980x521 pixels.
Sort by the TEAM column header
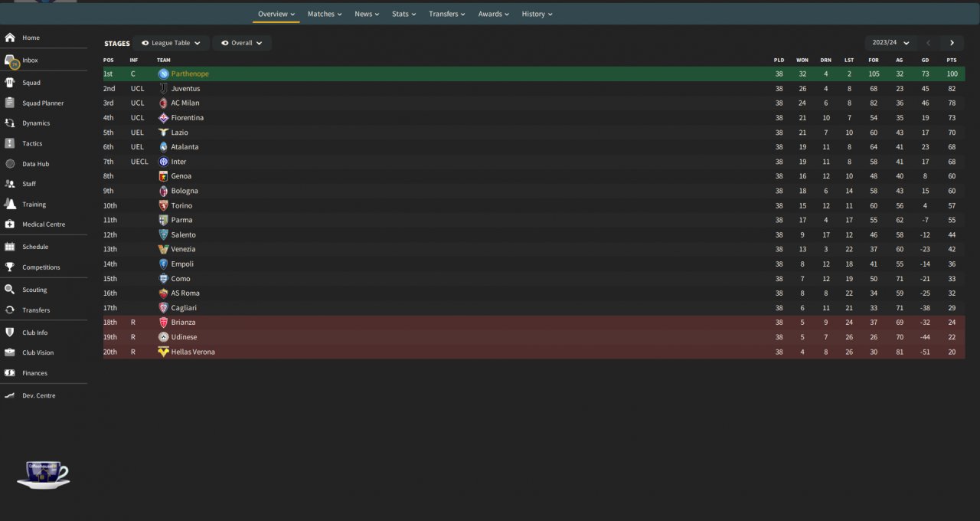(x=164, y=60)
